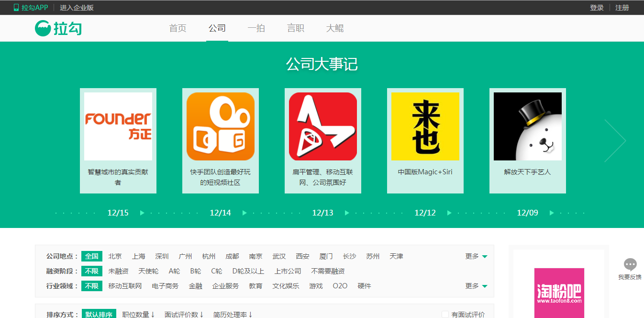
Task: Select the 12/14 timeline date
Action: 221,213
